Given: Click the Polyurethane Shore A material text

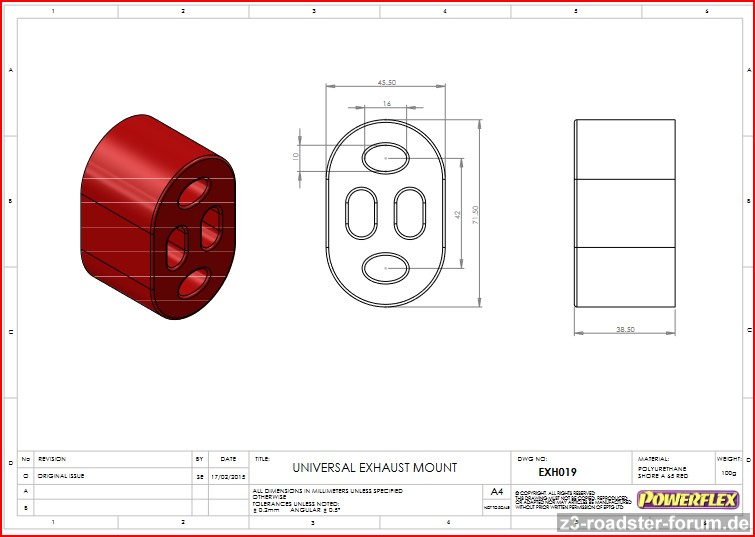Looking at the screenshot, I should tap(663, 472).
